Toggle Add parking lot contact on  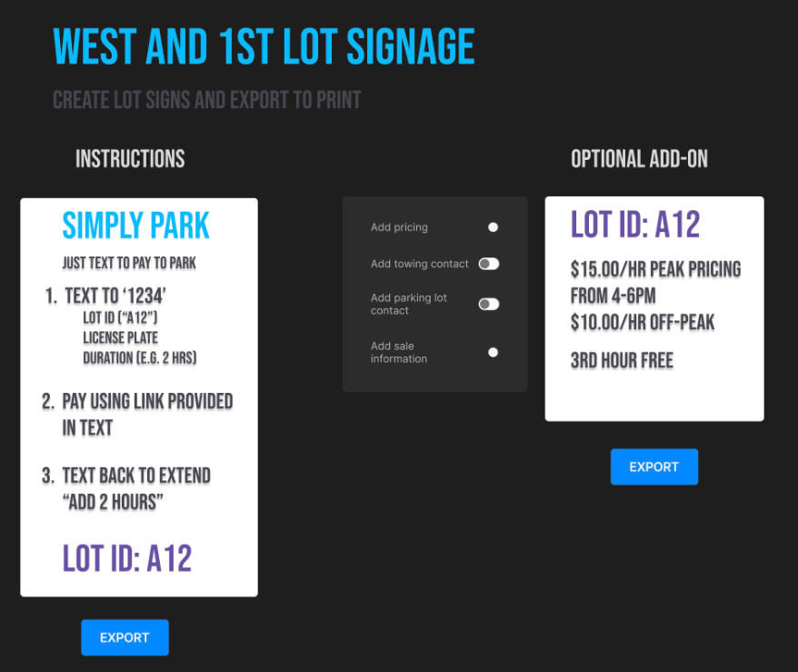click(488, 304)
